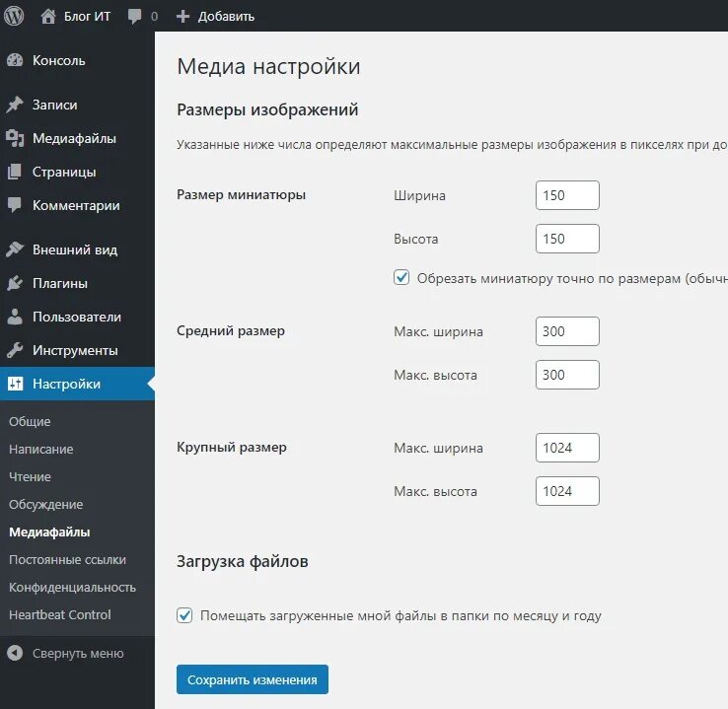Select the highlighted Настройки menu

pyautogui.click(x=77, y=384)
